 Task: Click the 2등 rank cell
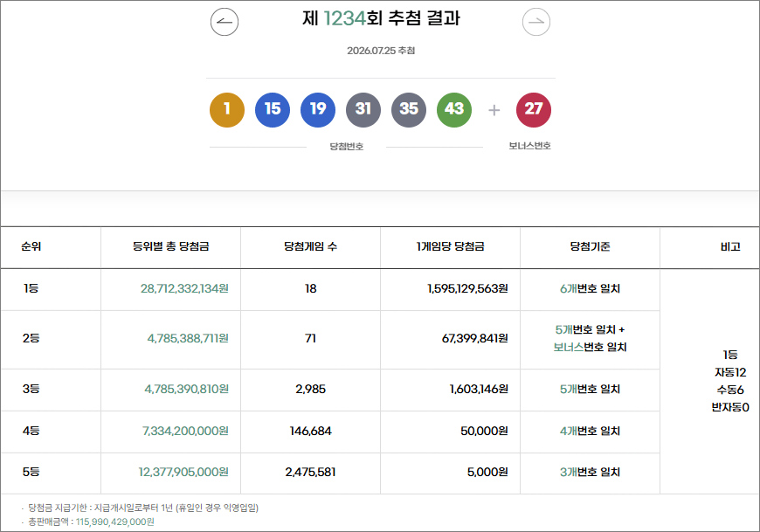(31, 338)
